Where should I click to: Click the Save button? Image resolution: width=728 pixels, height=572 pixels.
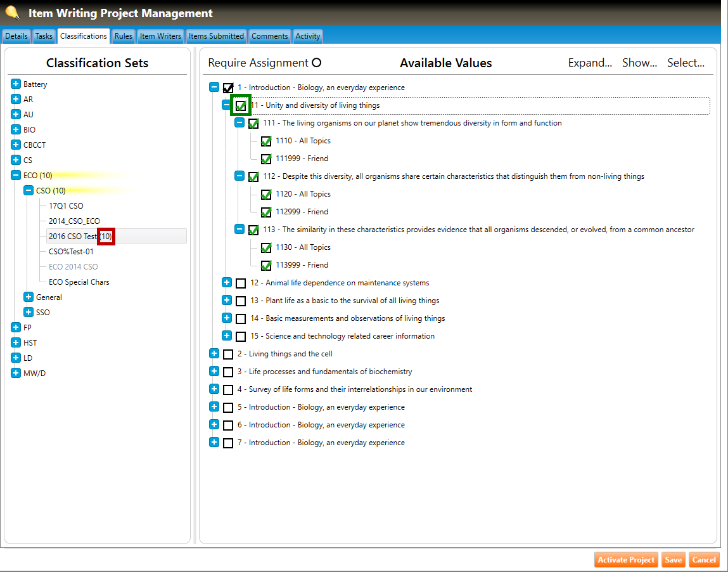(673, 560)
